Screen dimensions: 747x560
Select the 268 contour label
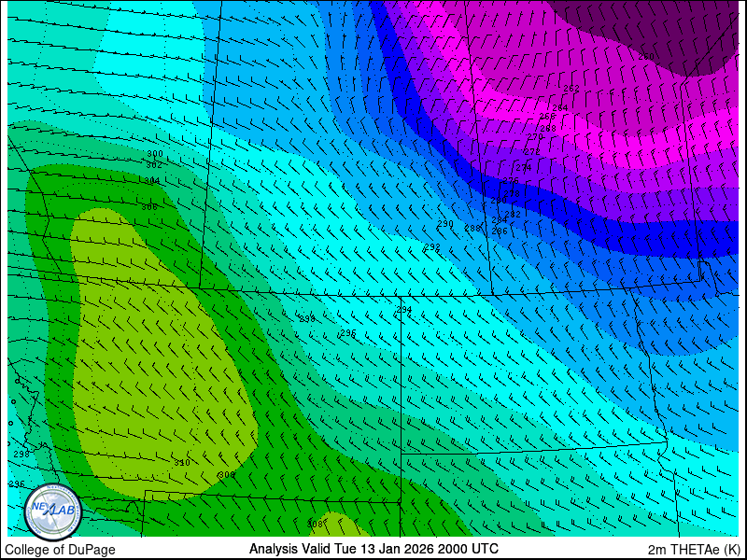tap(548, 129)
